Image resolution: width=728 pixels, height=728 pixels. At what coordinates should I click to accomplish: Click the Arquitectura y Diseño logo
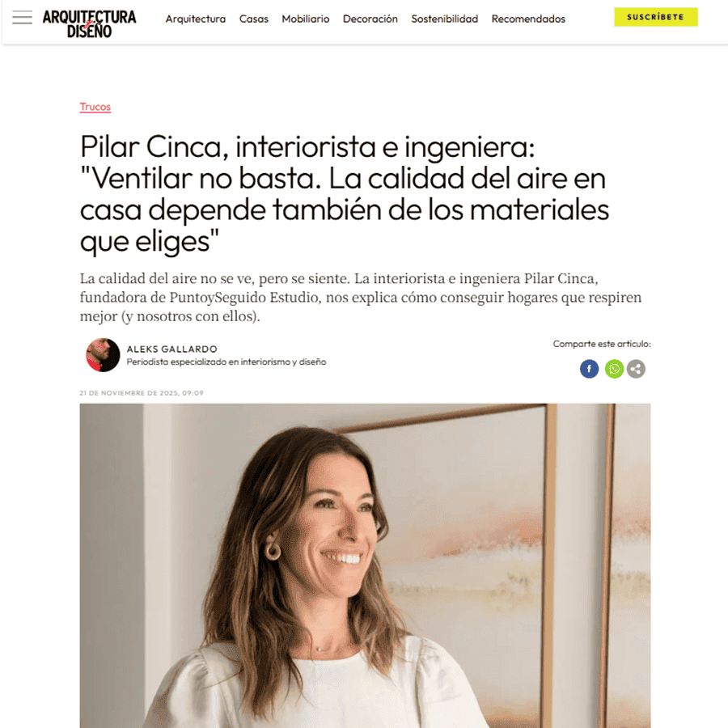pos(89,23)
